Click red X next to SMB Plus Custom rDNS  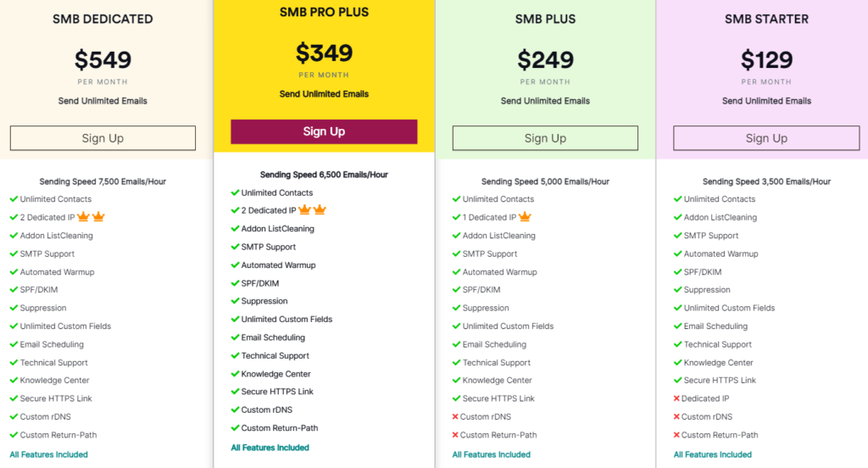point(455,416)
